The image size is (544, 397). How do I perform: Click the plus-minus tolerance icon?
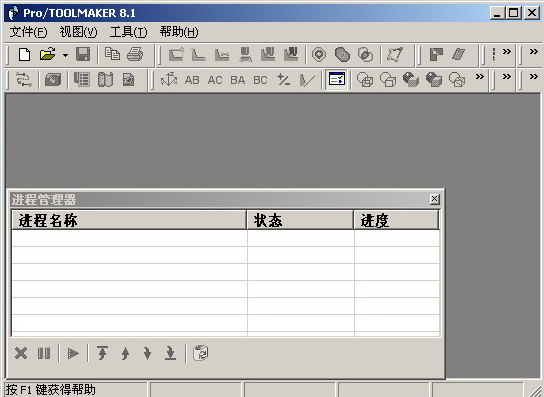tap(283, 80)
